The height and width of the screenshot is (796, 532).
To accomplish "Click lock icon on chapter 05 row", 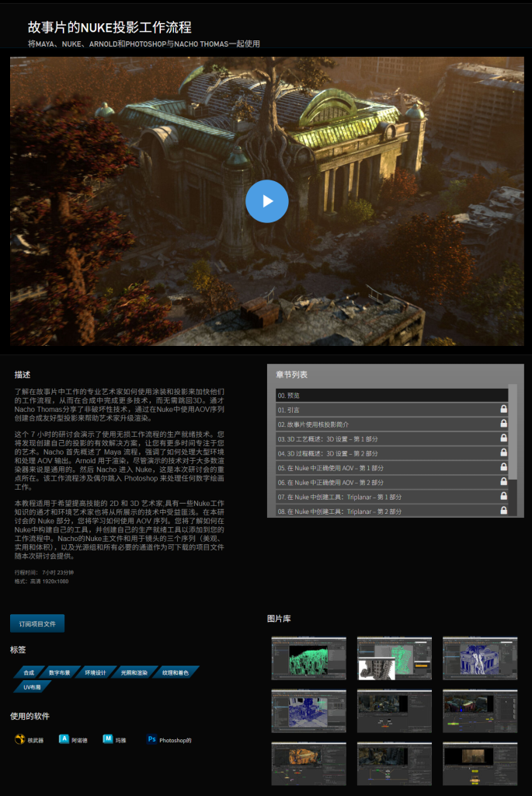I will click(503, 468).
